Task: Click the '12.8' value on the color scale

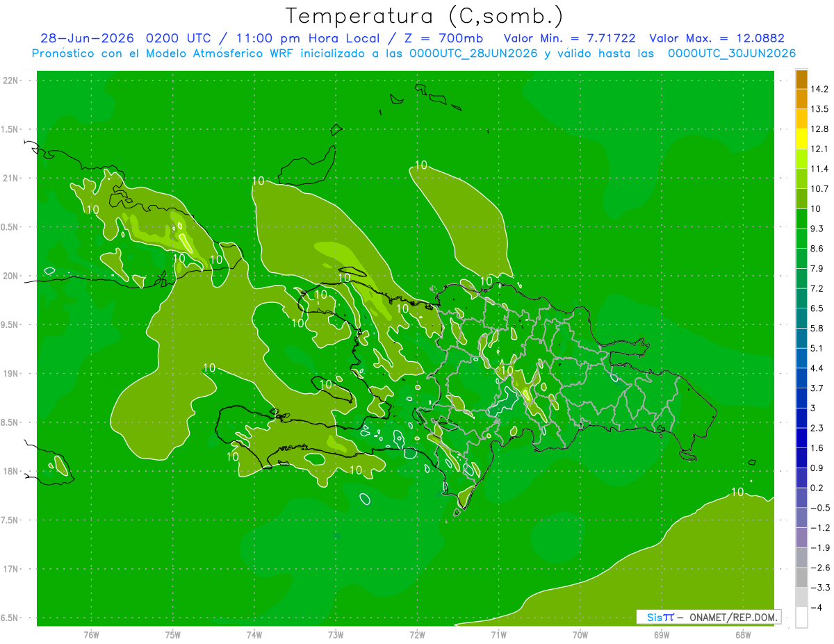Action: (x=820, y=129)
